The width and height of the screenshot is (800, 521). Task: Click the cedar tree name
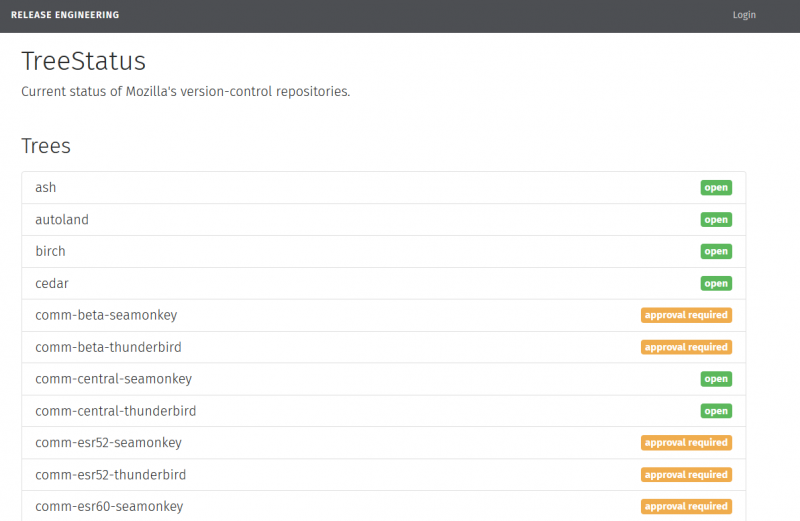click(x=52, y=283)
